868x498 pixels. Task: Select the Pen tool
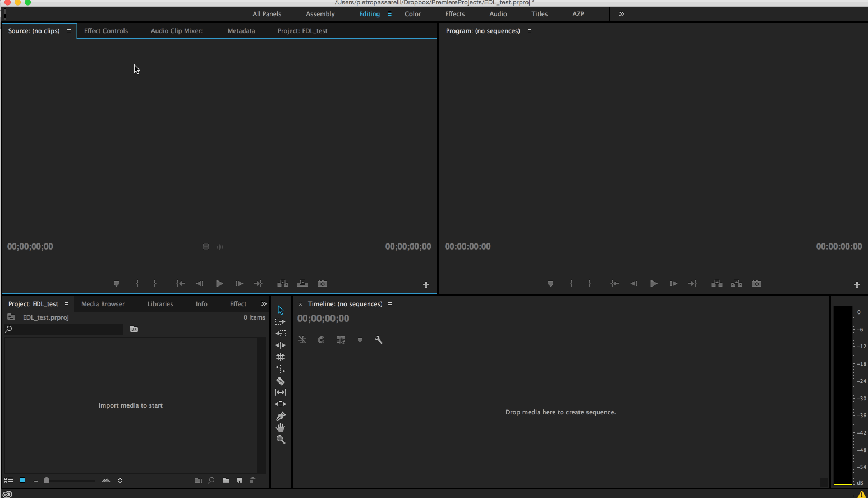tap(281, 416)
